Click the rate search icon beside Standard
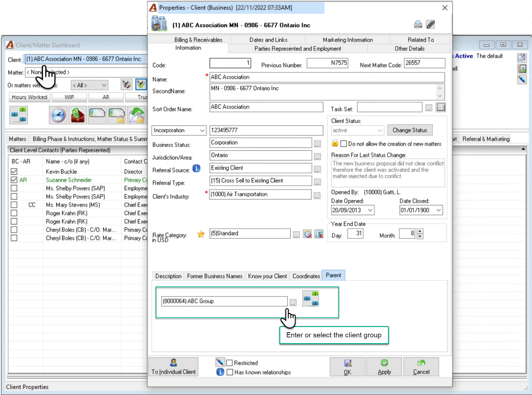Viewport: 532px width, 395px height. tap(307, 234)
